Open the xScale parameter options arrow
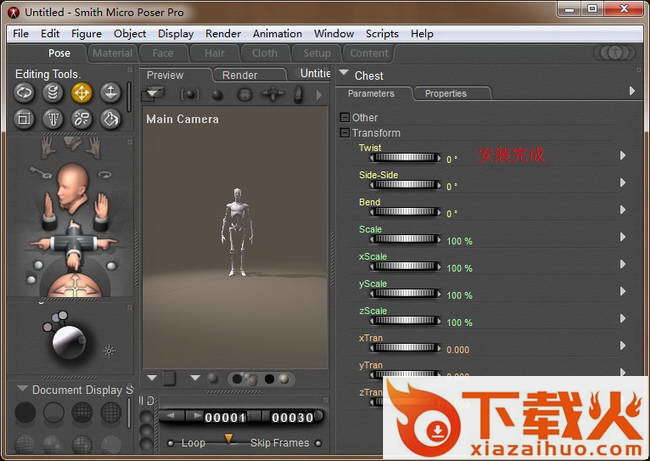650x461 pixels. click(x=623, y=264)
